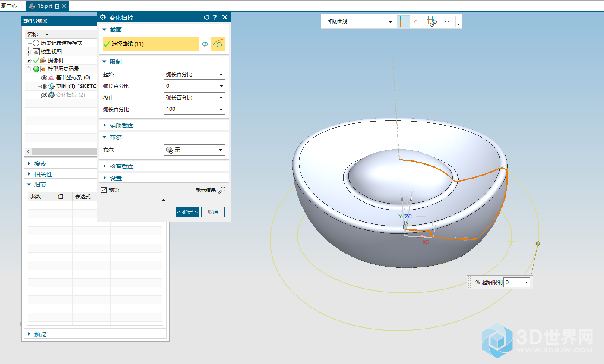Click the 15.prt part file icon

(32, 6)
